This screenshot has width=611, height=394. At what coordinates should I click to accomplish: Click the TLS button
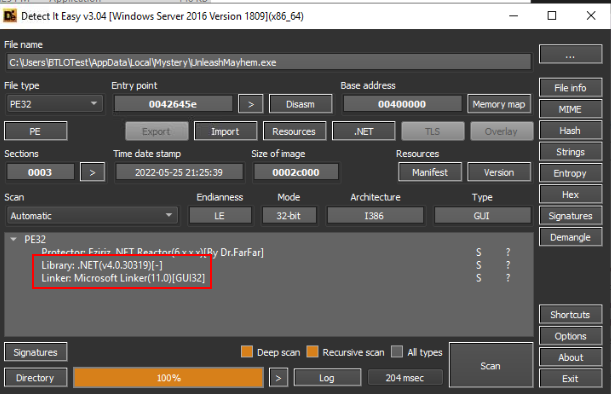[433, 131]
